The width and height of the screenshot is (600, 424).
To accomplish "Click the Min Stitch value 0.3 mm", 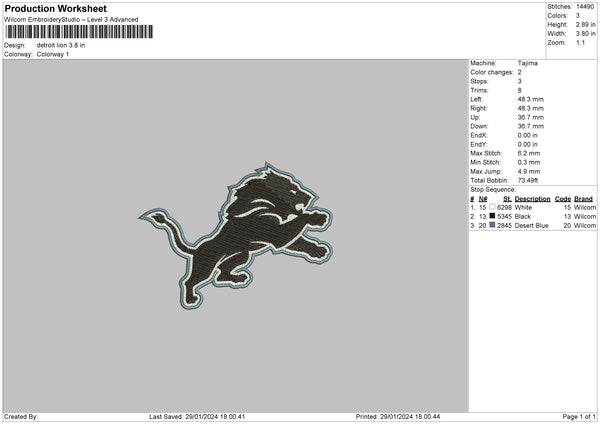I will (529, 162).
